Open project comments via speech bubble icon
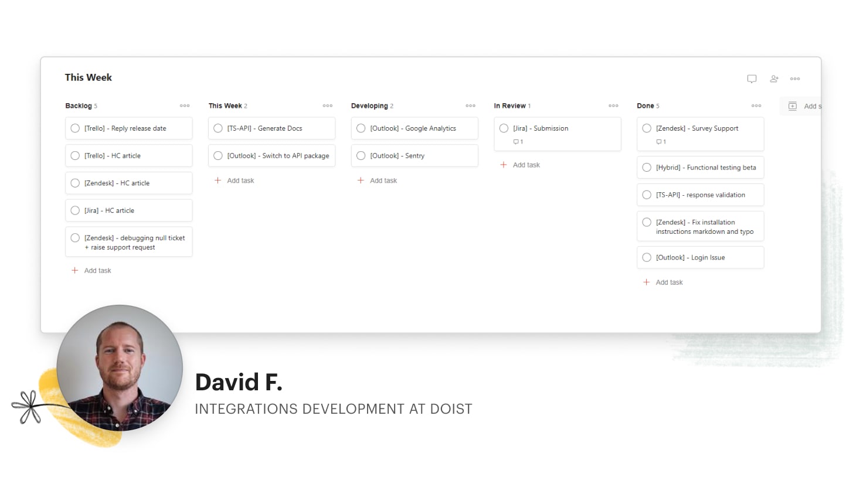863x504 pixels. point(752,78)
